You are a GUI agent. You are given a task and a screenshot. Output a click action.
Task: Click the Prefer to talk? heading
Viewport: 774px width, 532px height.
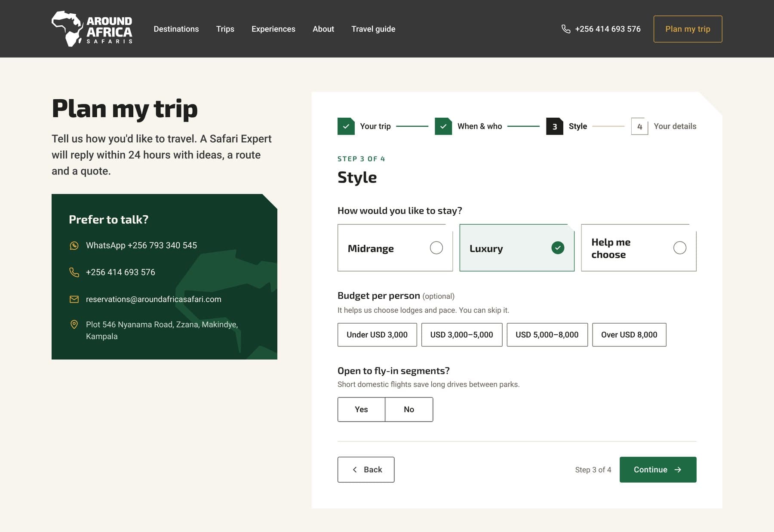coord(109,220)
